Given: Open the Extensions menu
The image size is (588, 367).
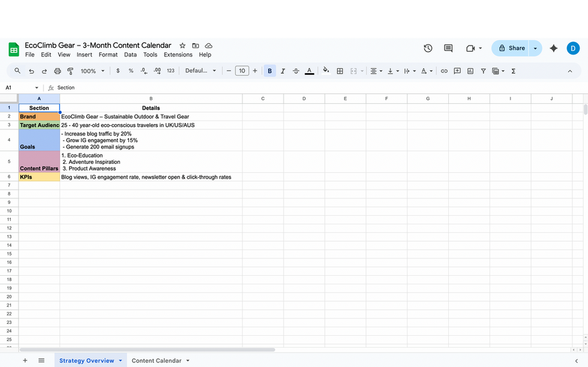Looking at the screenshot, I should coord(178,54).
